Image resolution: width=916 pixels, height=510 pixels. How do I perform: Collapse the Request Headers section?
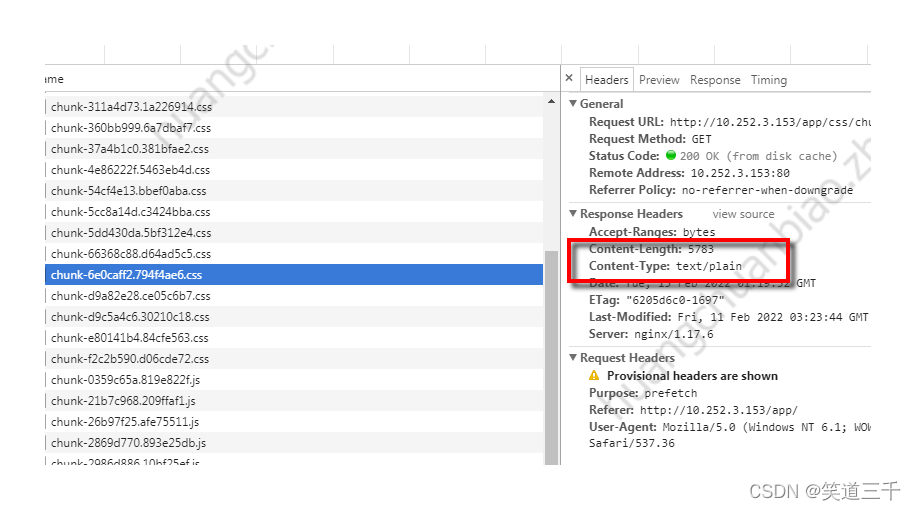pyautogui.click(x=574, y=358)
